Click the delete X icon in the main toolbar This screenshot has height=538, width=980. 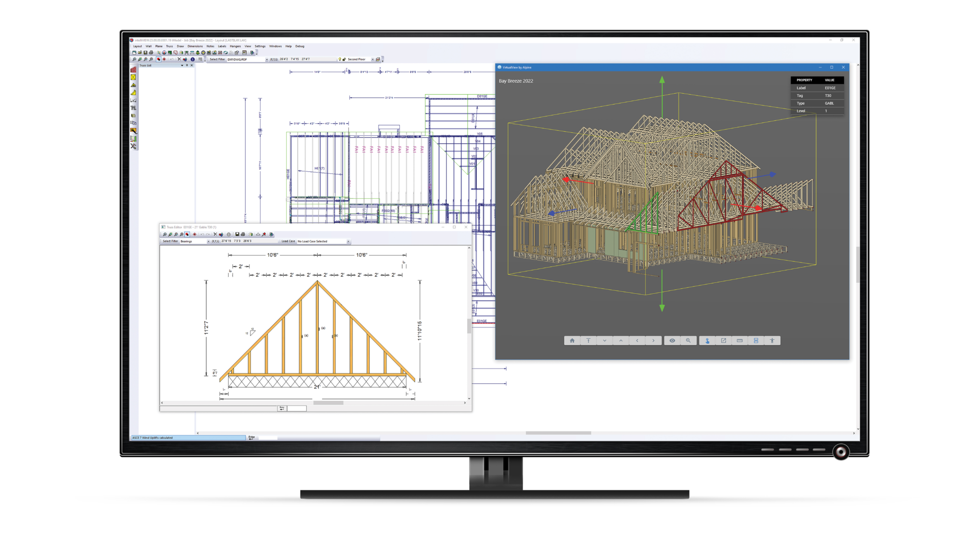pos(179,59)
